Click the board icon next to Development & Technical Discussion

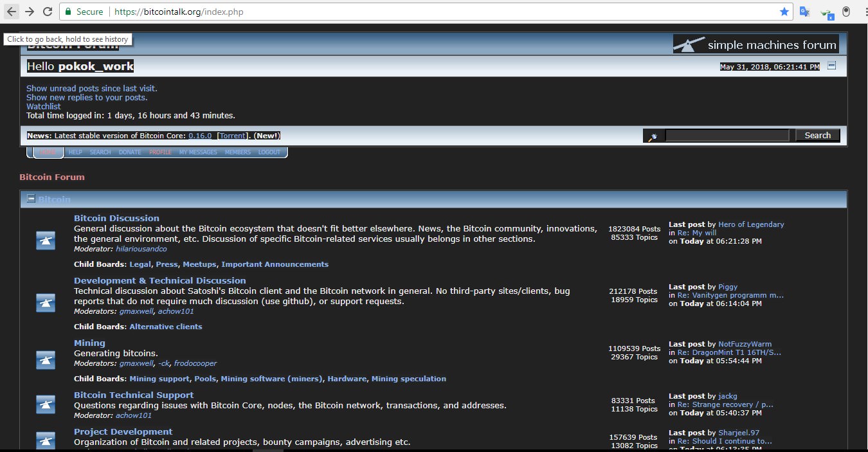click(45, 302)
